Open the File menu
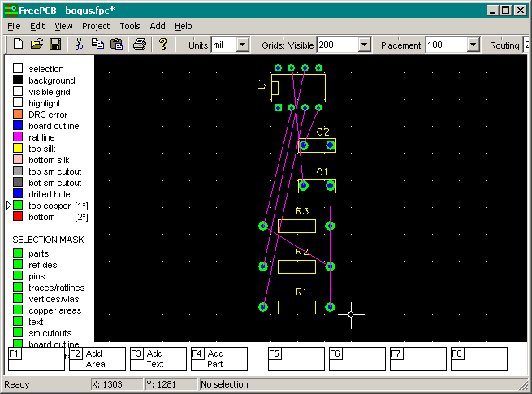 (x=14, y=26)
